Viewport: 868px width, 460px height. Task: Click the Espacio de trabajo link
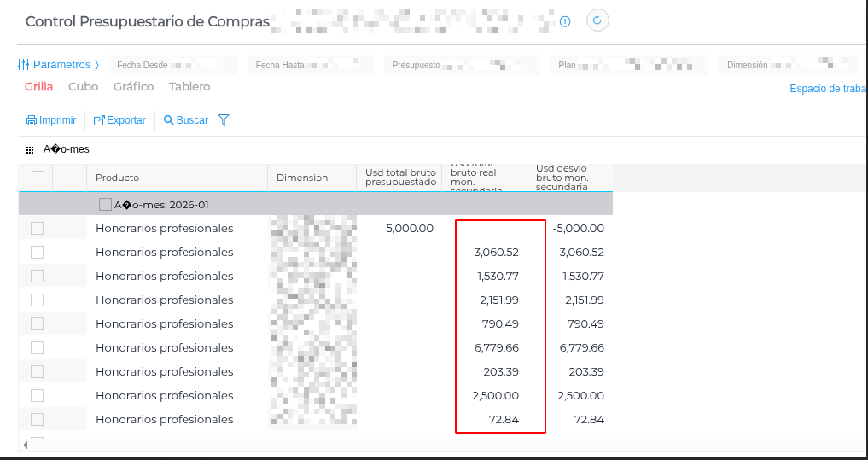(x=827, y=89)
